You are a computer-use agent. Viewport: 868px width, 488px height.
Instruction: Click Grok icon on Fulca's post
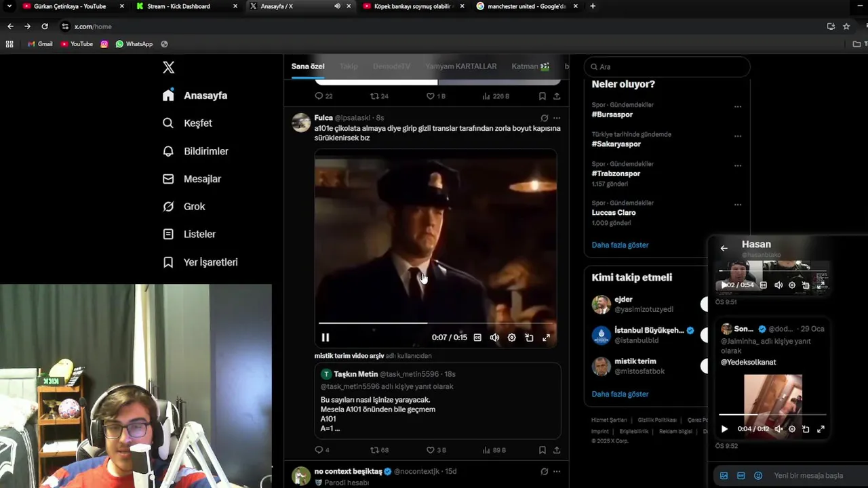(x=544, y=118)
